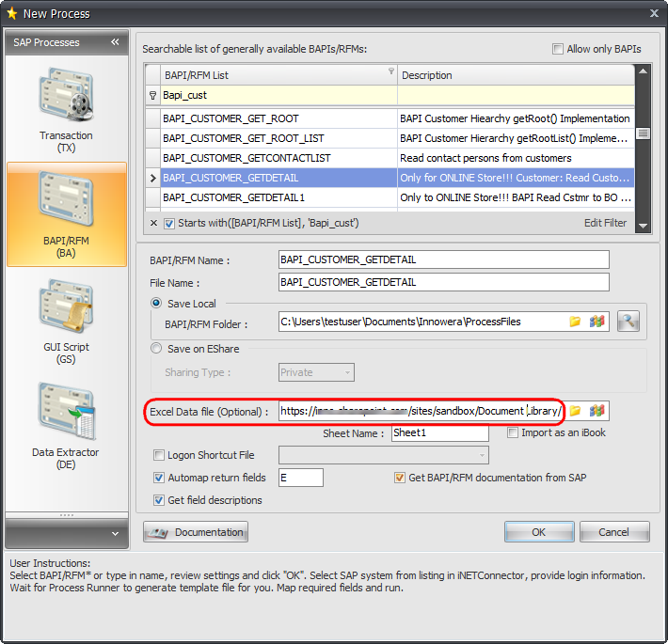Select the Save on EShare radio button
The image size is (668, 644).
tap(157, 349)
